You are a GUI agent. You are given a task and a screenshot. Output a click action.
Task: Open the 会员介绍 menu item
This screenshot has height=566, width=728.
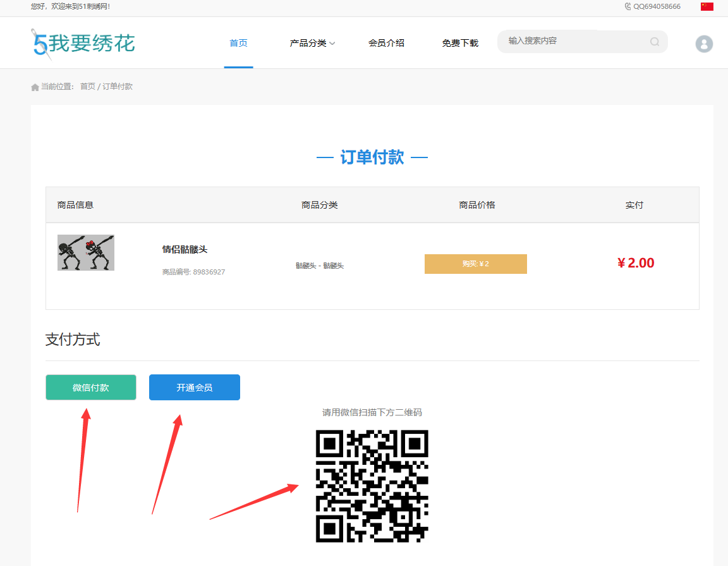(386, 43)
